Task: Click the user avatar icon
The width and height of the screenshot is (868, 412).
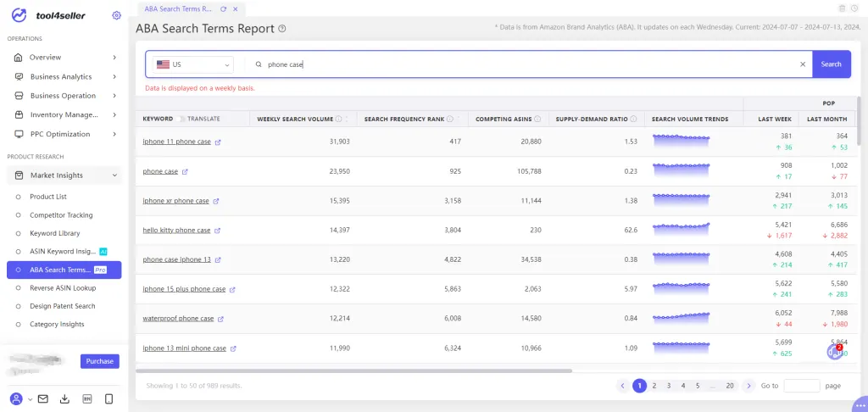Action: tap(17, 398)
